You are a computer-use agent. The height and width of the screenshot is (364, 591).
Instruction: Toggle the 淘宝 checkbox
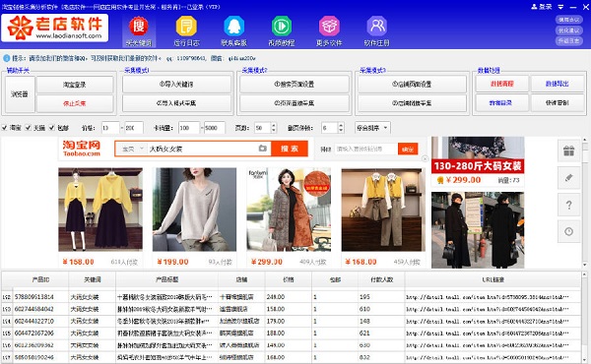point(5,128)
